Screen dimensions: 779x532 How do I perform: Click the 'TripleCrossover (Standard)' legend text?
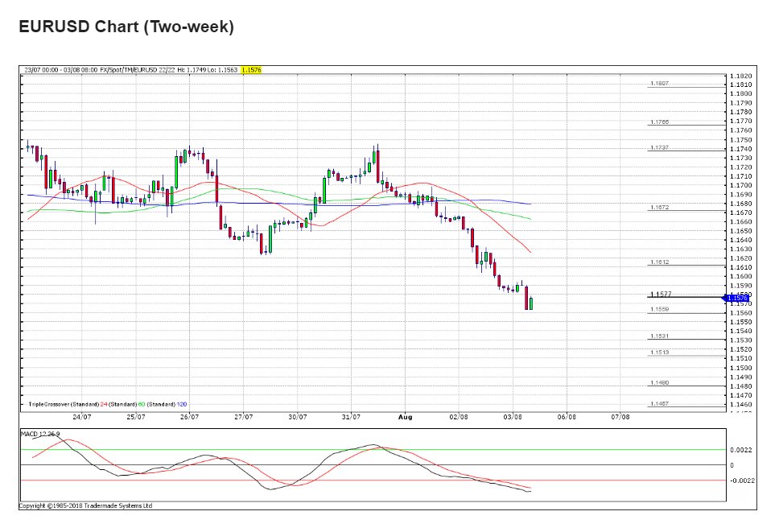tap(64, 404)
